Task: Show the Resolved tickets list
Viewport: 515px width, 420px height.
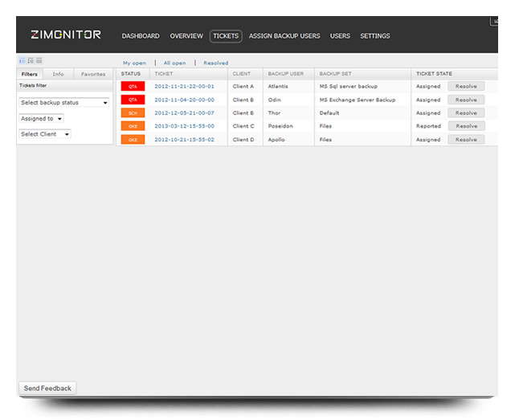Action: click(x=215, y=63)
